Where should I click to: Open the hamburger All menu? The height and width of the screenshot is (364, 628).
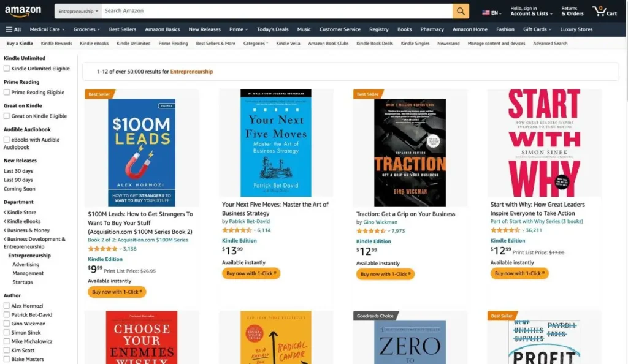13,29
